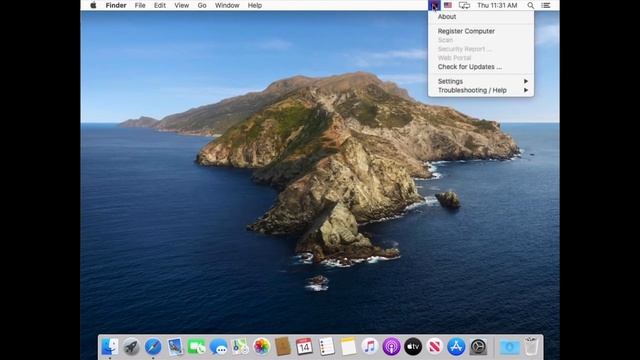
Task: Launch Music app from the Dock
Action: point(370,347)
